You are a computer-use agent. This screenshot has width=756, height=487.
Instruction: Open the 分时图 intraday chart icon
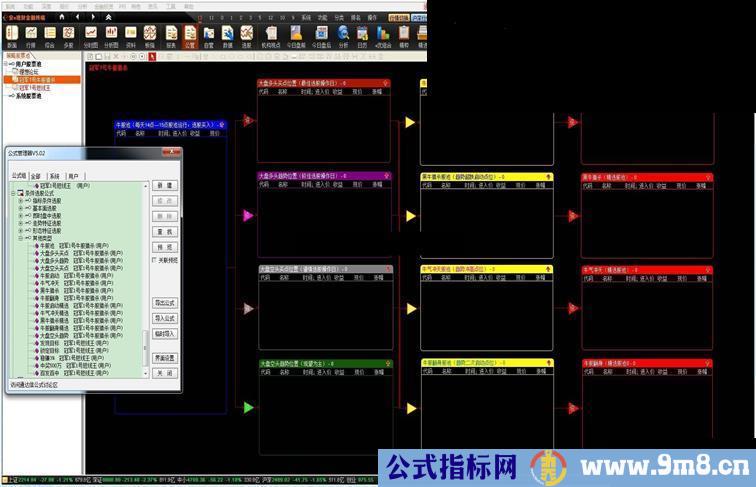91,36
